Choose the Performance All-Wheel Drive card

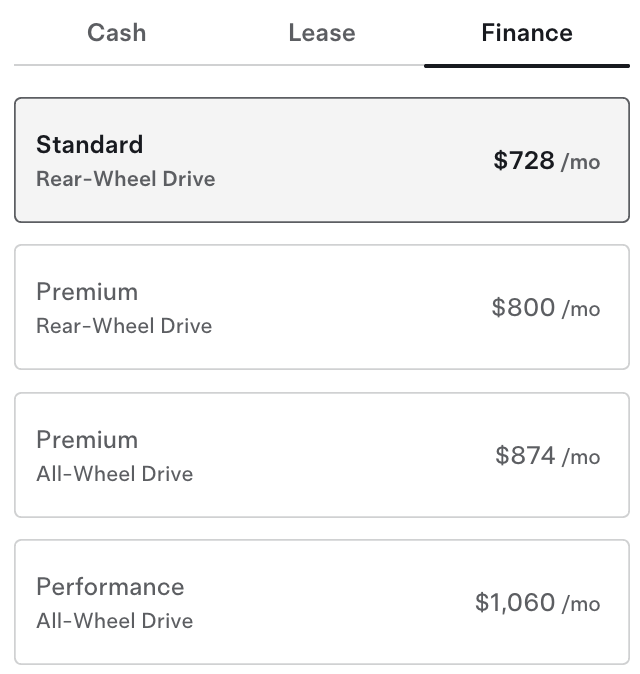(321, 602)
